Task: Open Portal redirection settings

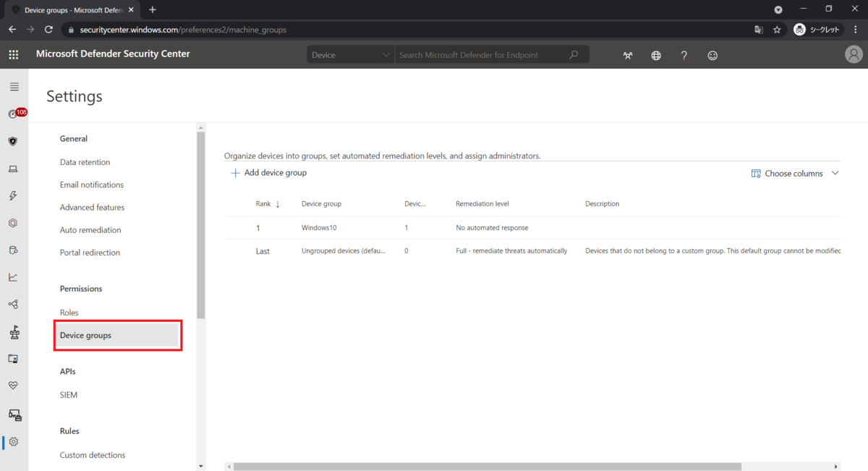Action: [x=90, y=253]
